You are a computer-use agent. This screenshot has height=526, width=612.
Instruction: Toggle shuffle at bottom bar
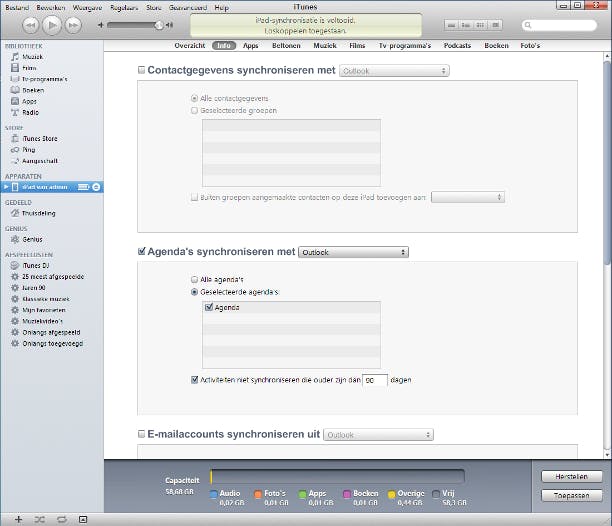coord(40,519)
